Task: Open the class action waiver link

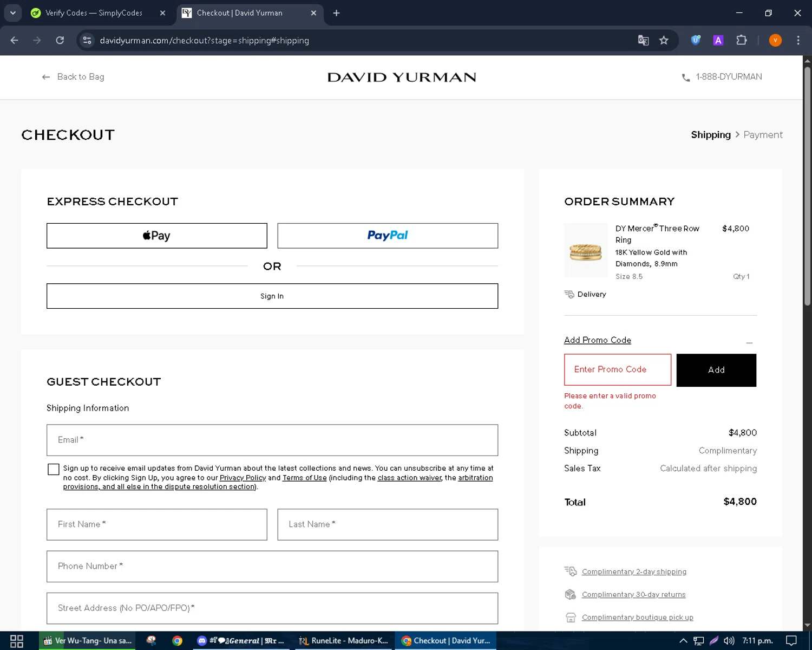Action: pyautogui.click(x=410, y=478)
